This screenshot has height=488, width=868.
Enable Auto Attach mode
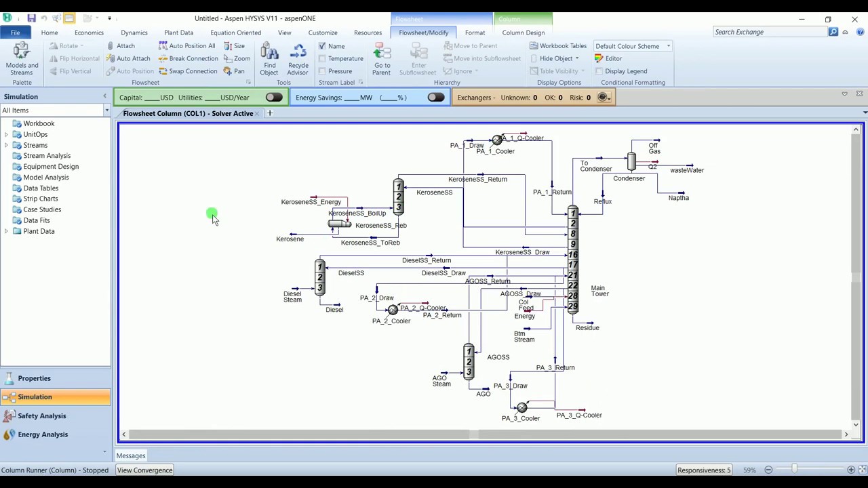point(128,58)
